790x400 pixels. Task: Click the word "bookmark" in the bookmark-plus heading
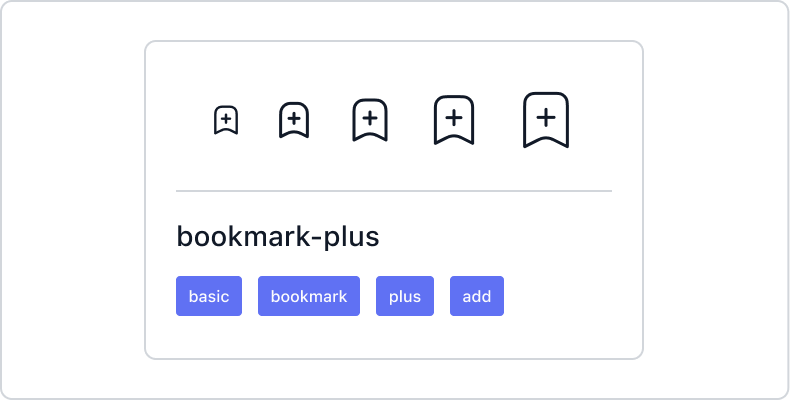click(240, 238)
